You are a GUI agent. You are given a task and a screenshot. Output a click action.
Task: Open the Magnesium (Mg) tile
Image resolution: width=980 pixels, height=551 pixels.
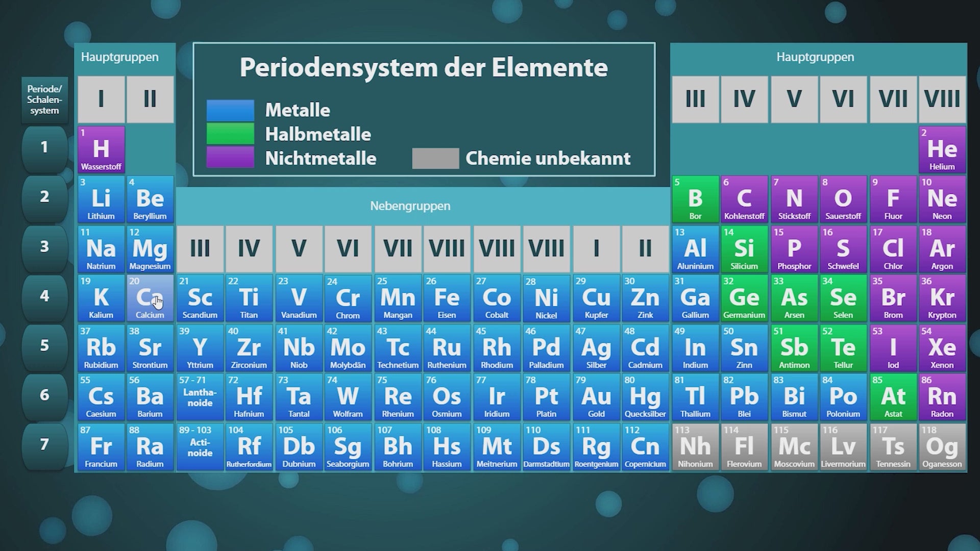pos(150,249)
